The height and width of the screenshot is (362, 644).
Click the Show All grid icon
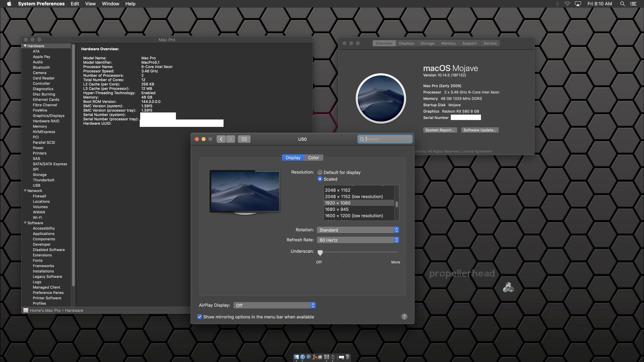click(x=244, y=139)
